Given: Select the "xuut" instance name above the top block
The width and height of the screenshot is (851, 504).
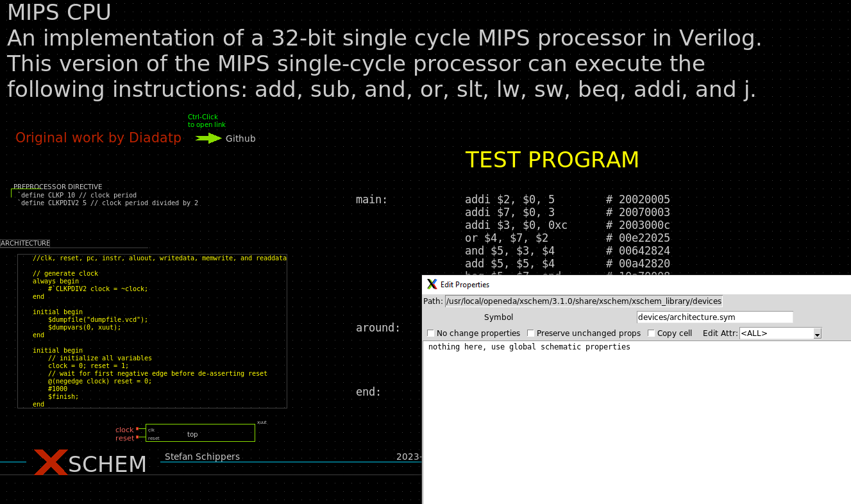Looking at the screenshot, I should (x=261, y=422).
